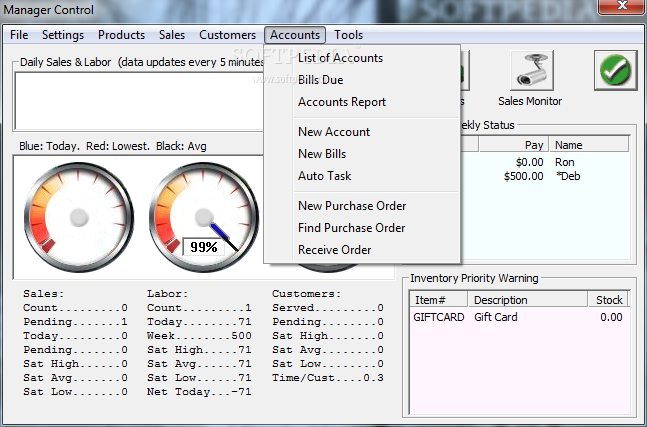Click the green checkmark button
Viewport: 647px width, 427px height.
coord(615,71)
